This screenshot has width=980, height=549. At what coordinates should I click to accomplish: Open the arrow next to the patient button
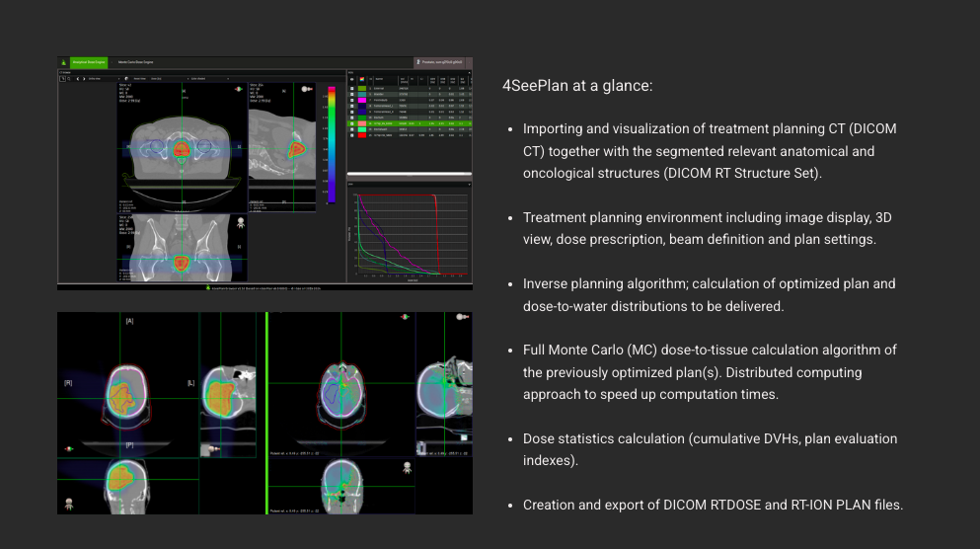(469, 62)
